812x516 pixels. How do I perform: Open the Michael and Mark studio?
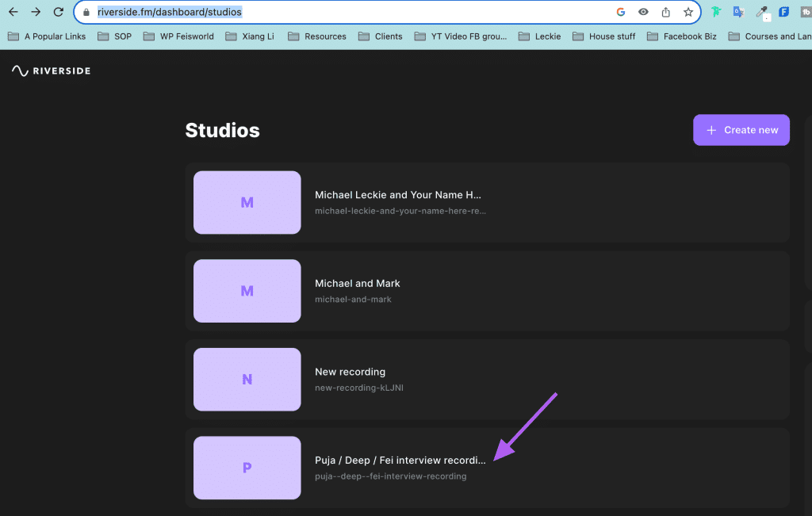coord(488,291)
